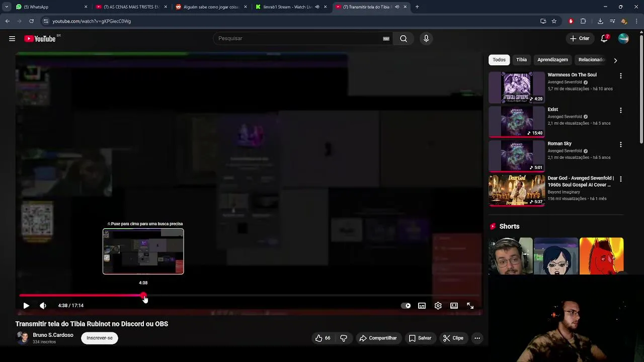Open options menu for Roman Sky

620,145
